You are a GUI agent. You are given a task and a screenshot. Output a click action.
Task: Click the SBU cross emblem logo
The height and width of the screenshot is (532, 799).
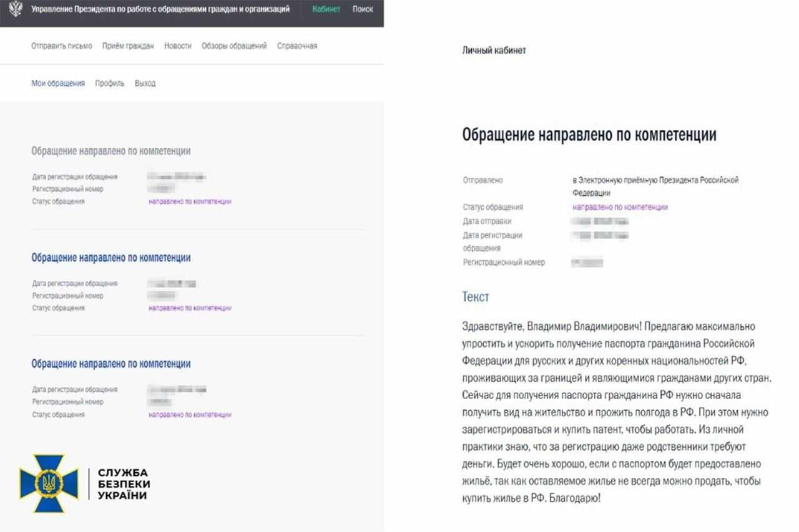pyautogui.click(x=49, y=483)
